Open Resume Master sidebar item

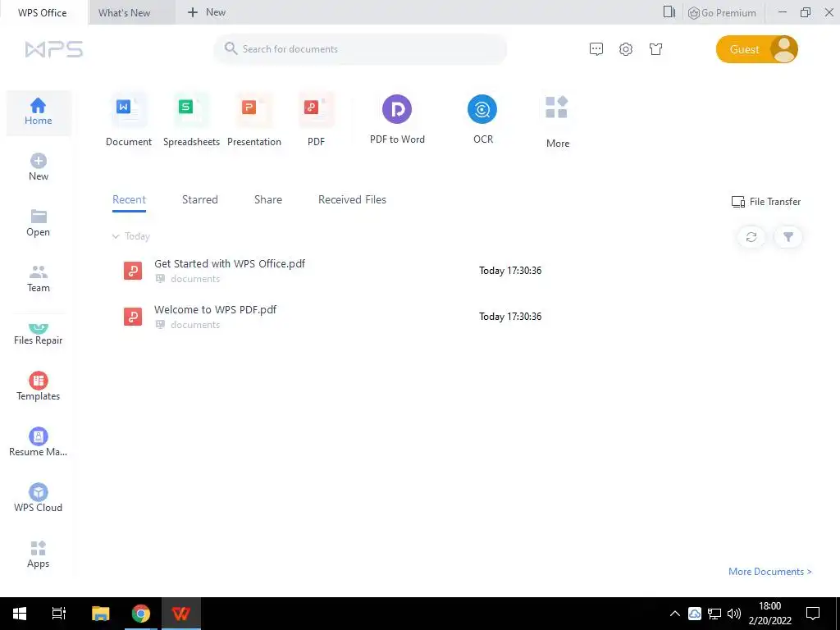38,442
